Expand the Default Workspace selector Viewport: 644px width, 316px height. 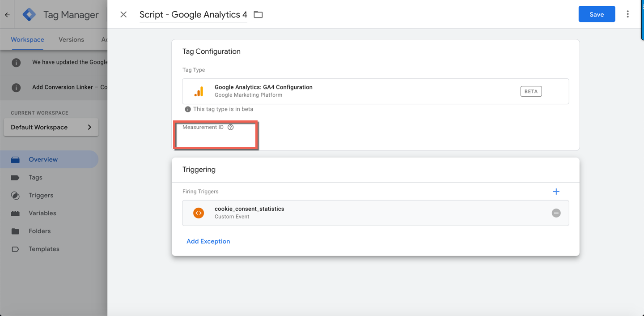(x=51, y=127)
